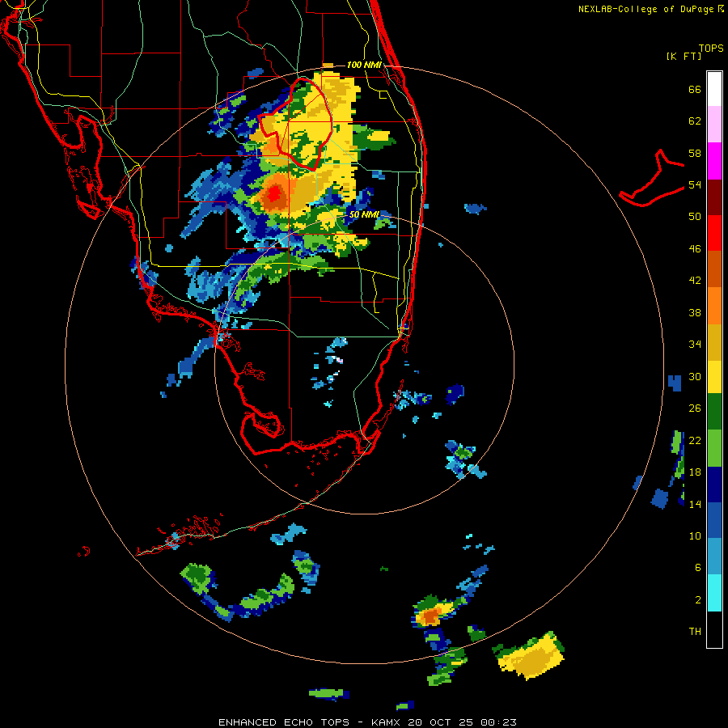Click the TOPS legend title
This screenshot has width=728, height=728.
coord(711,49)
